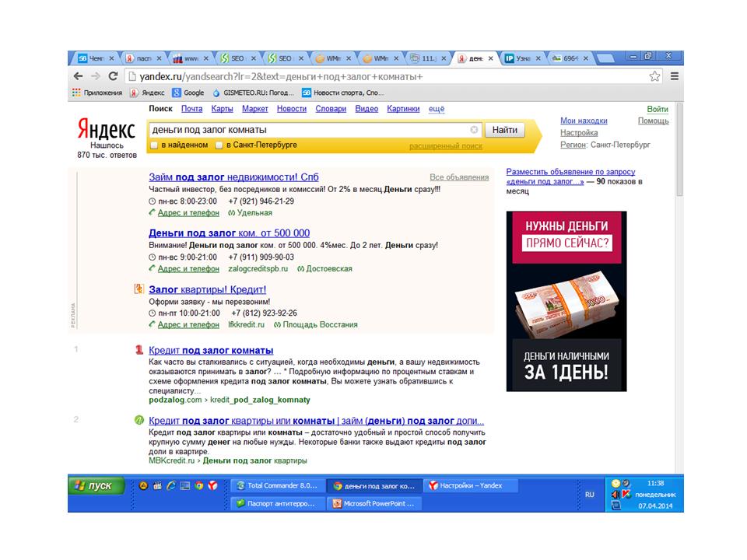This screenshot has height=560, width=747.
Task: Enable the 'в Санкт-Петербурге' checkbox
Action: tap(219, 145)
